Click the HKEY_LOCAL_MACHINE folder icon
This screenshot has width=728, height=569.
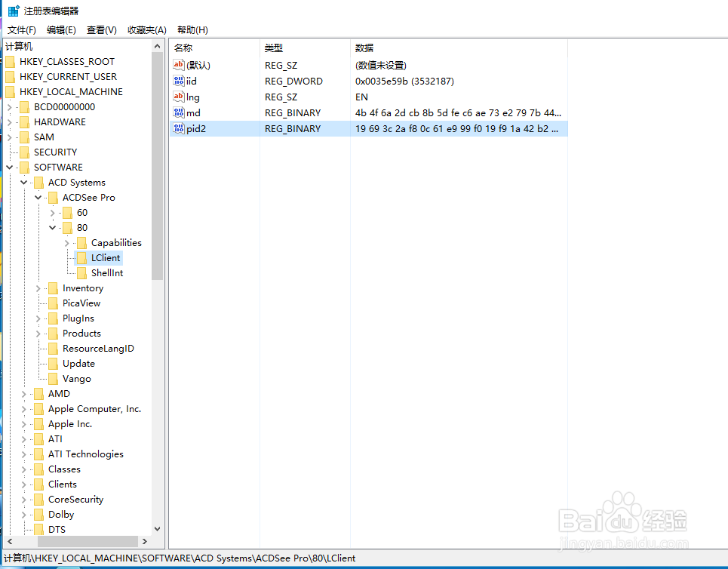pyautogui.click(x=11, y=92)
